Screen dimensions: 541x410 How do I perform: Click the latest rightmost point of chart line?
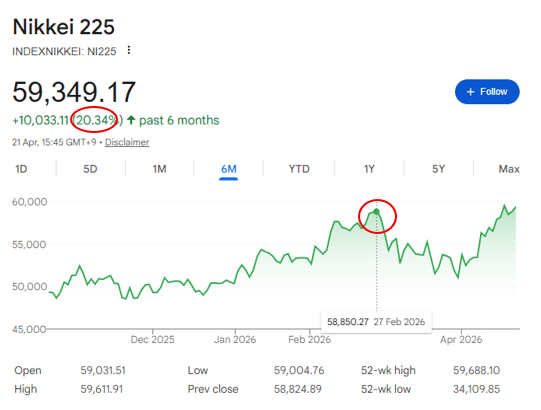point(515,207)
